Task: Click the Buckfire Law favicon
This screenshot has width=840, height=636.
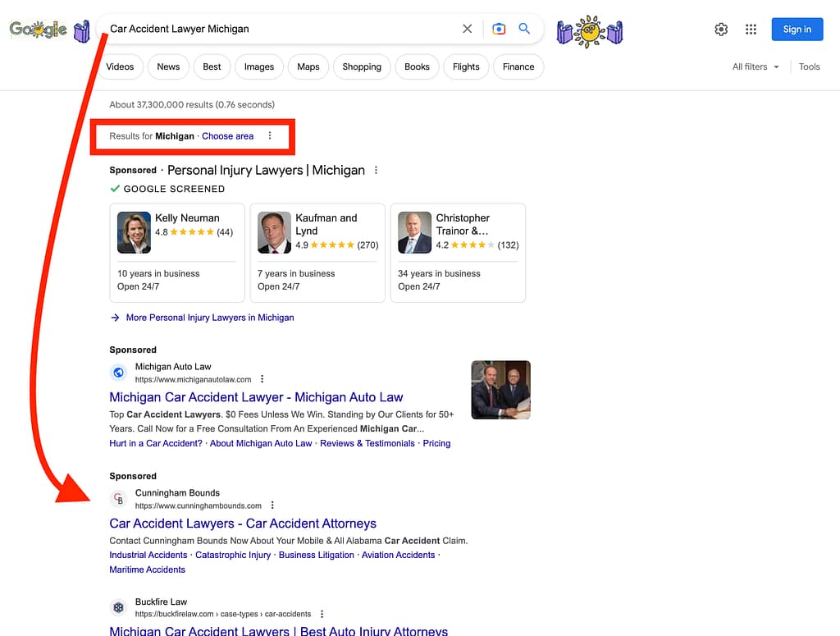Action: 118,607
